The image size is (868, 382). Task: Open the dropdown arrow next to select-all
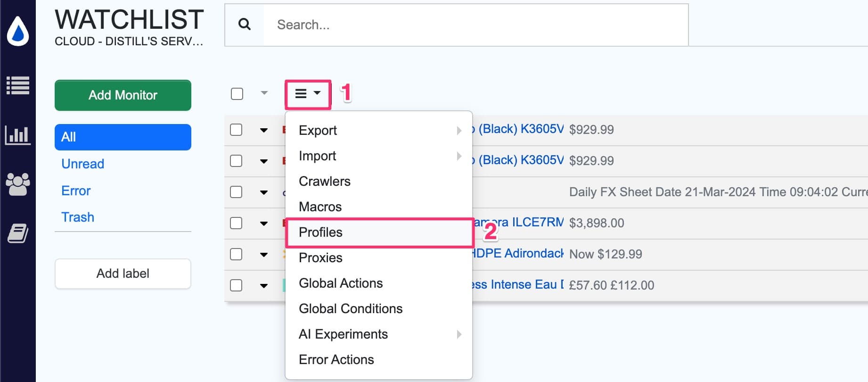263,94
